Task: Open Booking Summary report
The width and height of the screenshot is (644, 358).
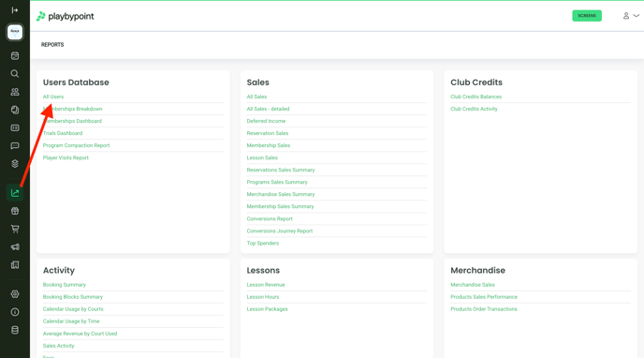Action: coord(64,285)
